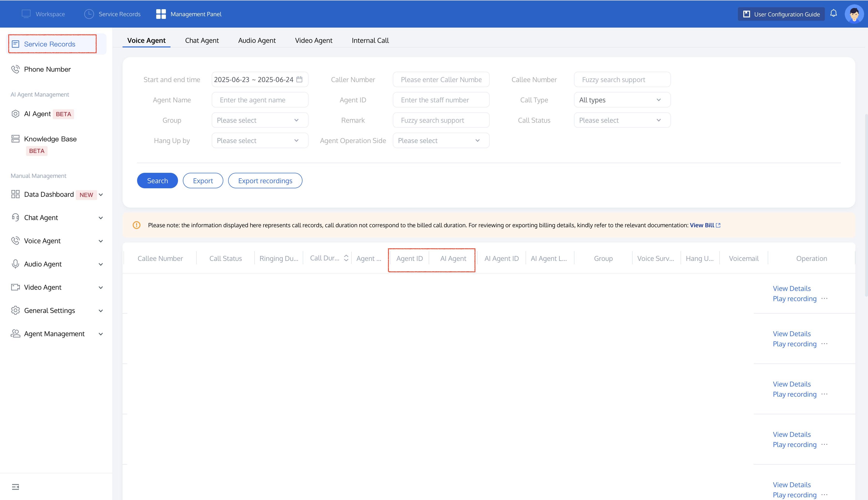Viewport: 868px width, 500px height.
Task: Click the Export recordings button
Action: click(265, 181)
